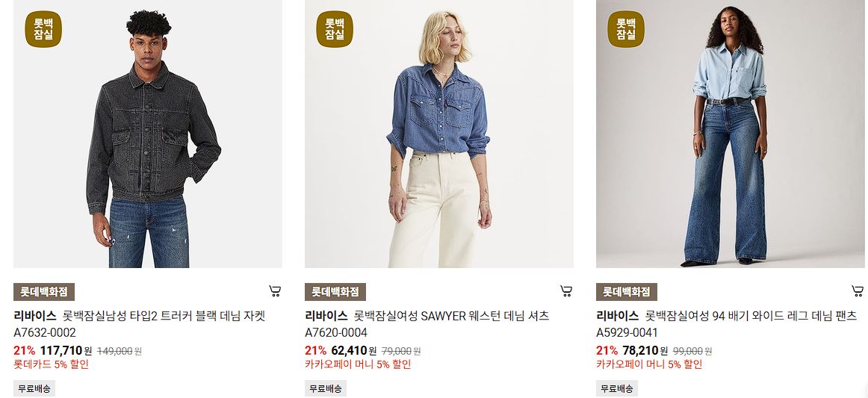The width and height of the screenshot is (868, 398).
Task: Click 롯데백화점 tag under the black jacket
Action: [x=44, y=292]
